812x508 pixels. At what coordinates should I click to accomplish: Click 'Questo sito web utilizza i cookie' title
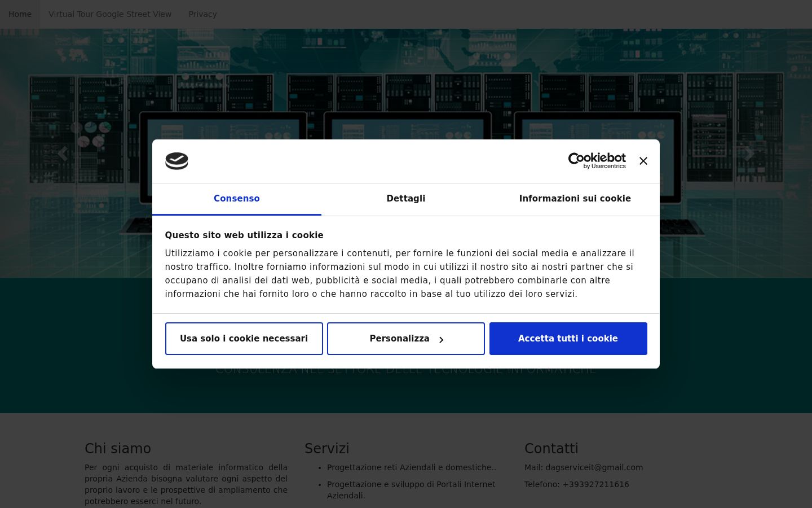[244, 235]
